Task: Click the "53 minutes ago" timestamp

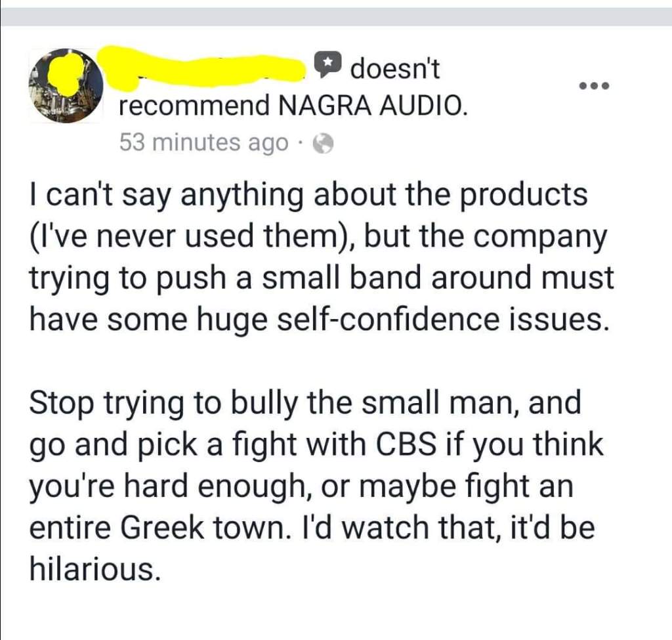Action: pyautogui.click(x=203, y=142)
